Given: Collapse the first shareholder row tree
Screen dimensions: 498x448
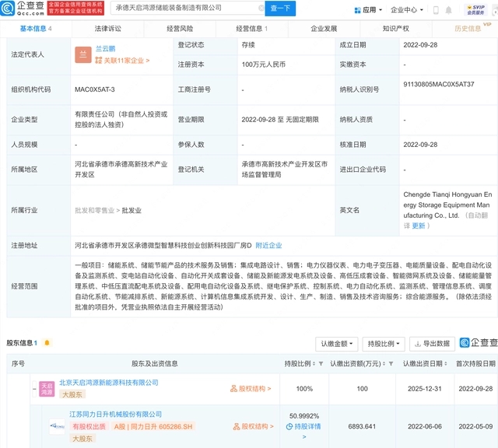Looking at the screenshot, I should pos(33,387).
